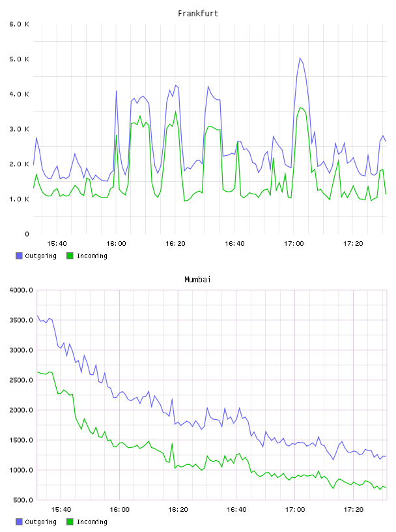Click the 1.0 K axis label in Frankfurt chart

[20, 199]
